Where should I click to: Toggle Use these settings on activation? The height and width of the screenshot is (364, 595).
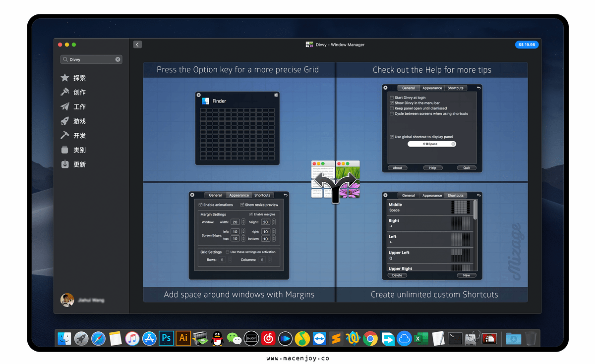tap(228, 252)
